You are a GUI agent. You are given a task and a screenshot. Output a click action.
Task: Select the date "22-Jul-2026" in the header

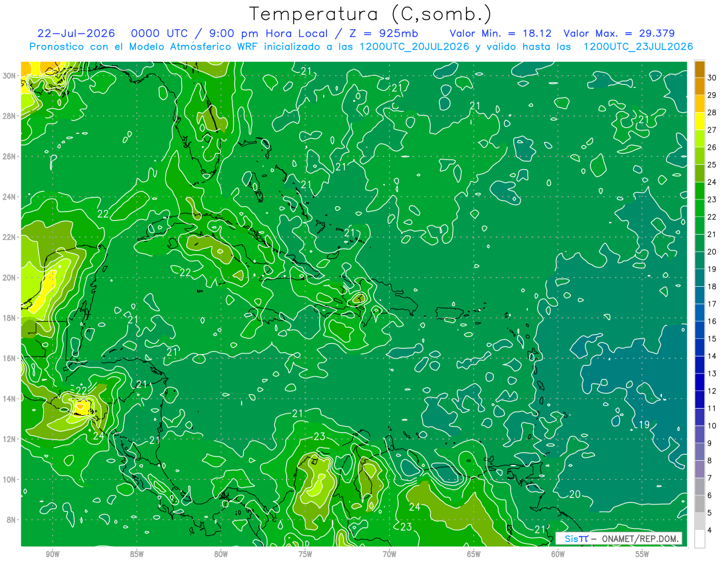[x=76, y=34]
